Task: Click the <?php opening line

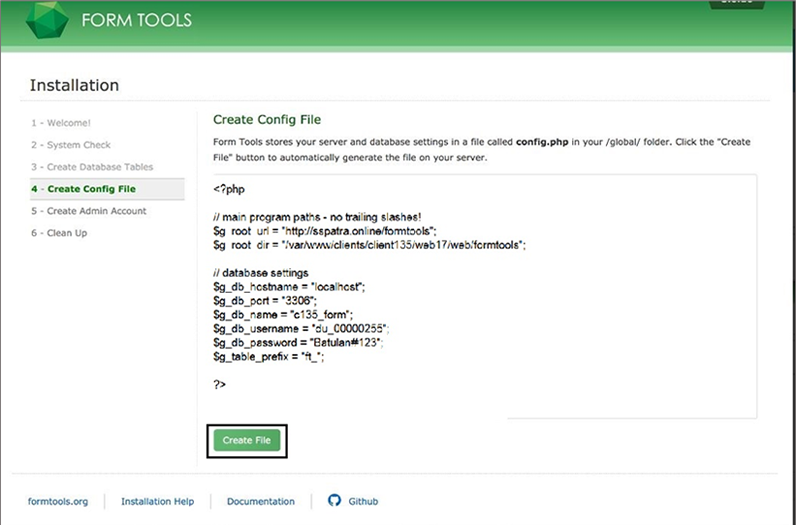Action: [229, 189]
